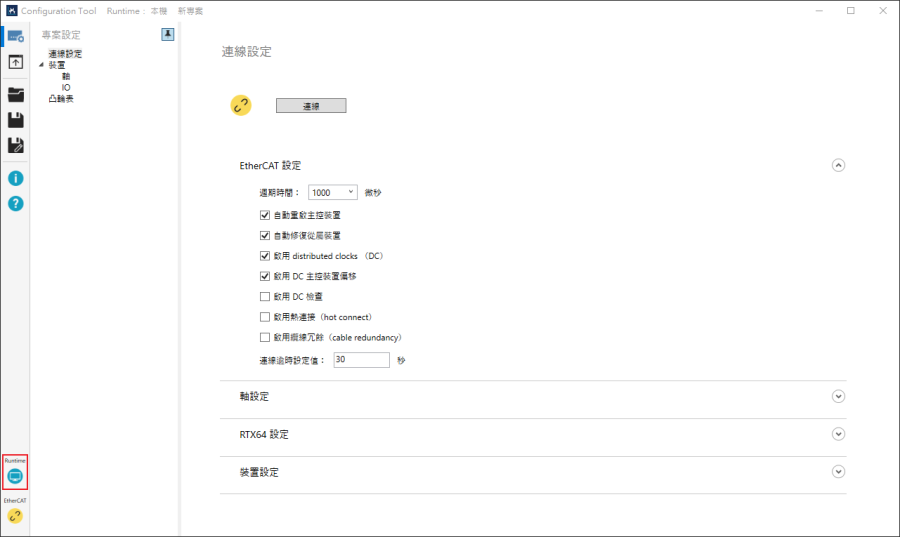
Task: Click the upload window icon in sidebar
Action: [15, 62]
